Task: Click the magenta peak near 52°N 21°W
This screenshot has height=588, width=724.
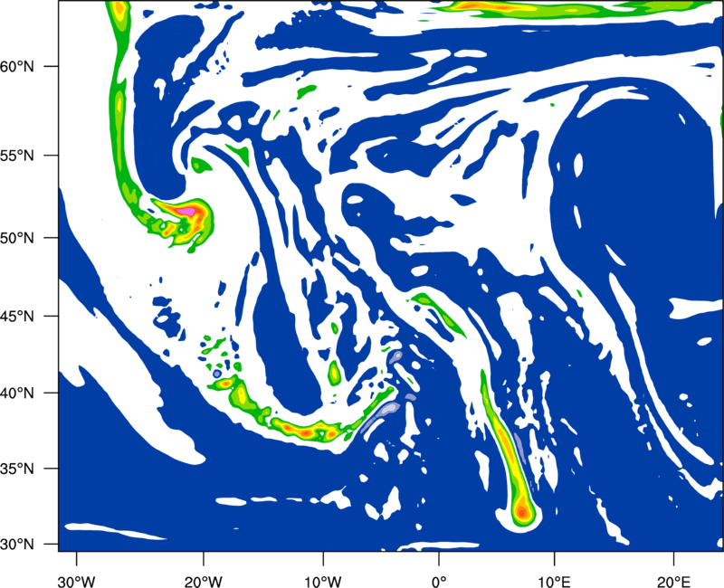Action: pos(187,212)
